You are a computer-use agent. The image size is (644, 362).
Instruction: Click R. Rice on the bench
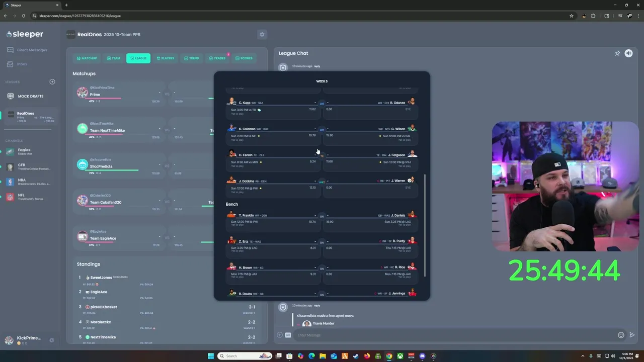(400, 267)
